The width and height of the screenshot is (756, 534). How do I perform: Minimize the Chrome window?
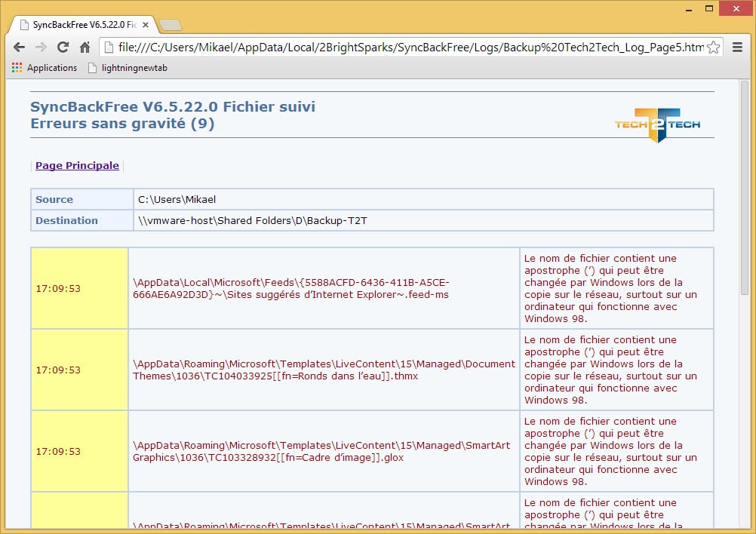(x=689, y=9)
